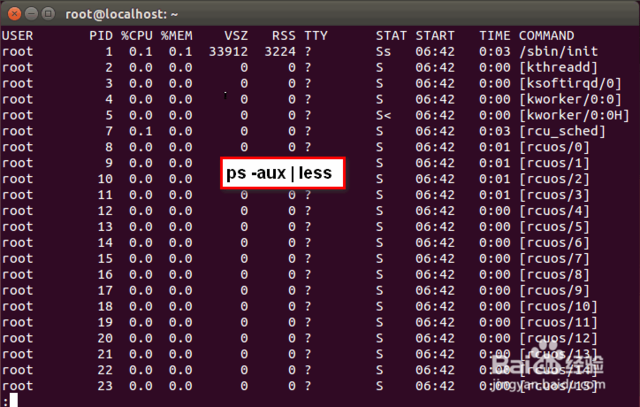Screen dimensions: 640x407
Task: Click the %CPU column header
Action: point(137,36)
